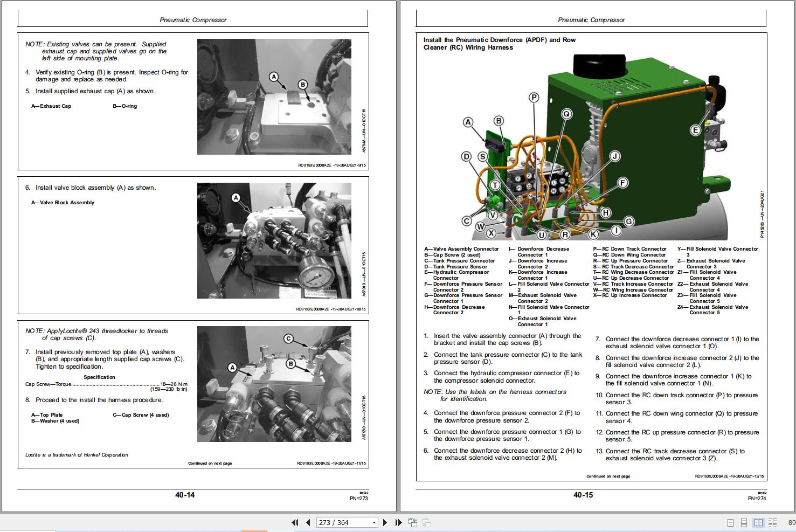Click the "Y—Fill Solenoid Valve Connector" legend entry

pos(718,252)
